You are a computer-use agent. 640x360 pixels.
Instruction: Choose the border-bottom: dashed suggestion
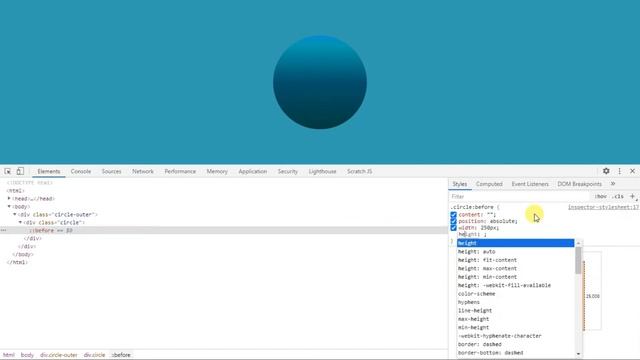516,353
